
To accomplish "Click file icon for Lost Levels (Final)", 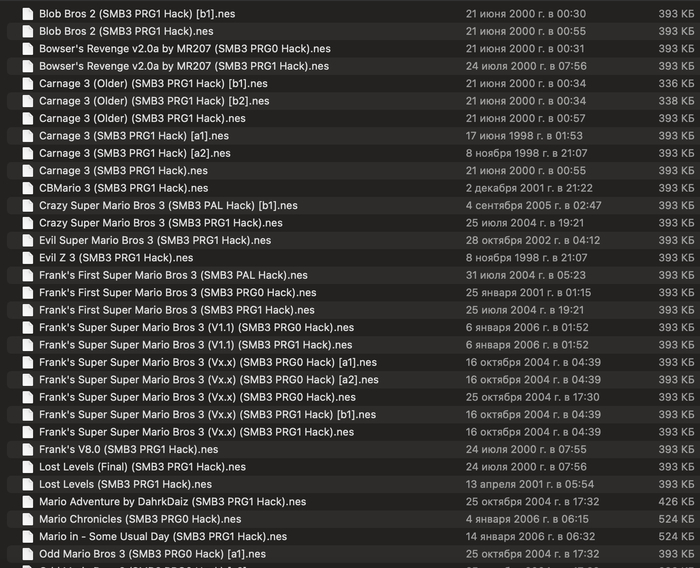I will coord(28,467).
